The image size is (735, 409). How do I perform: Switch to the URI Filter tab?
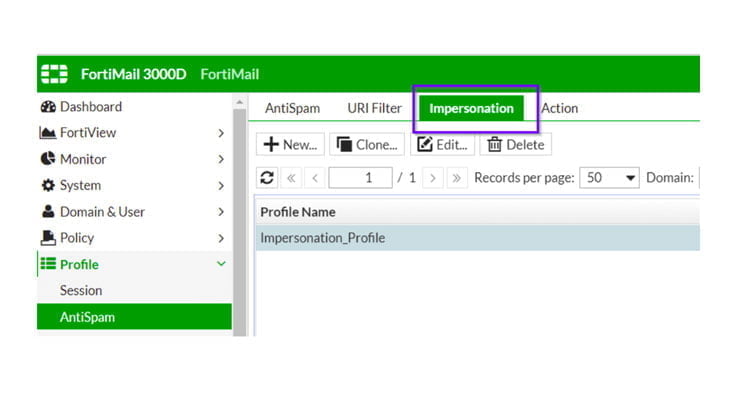pos(374,108)
